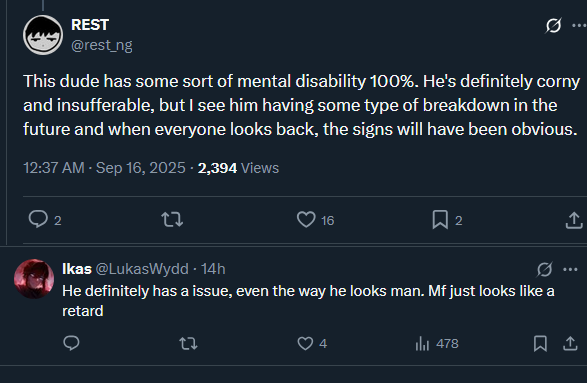Reply to REST's post via comment icon

click(x=38, y=219)
